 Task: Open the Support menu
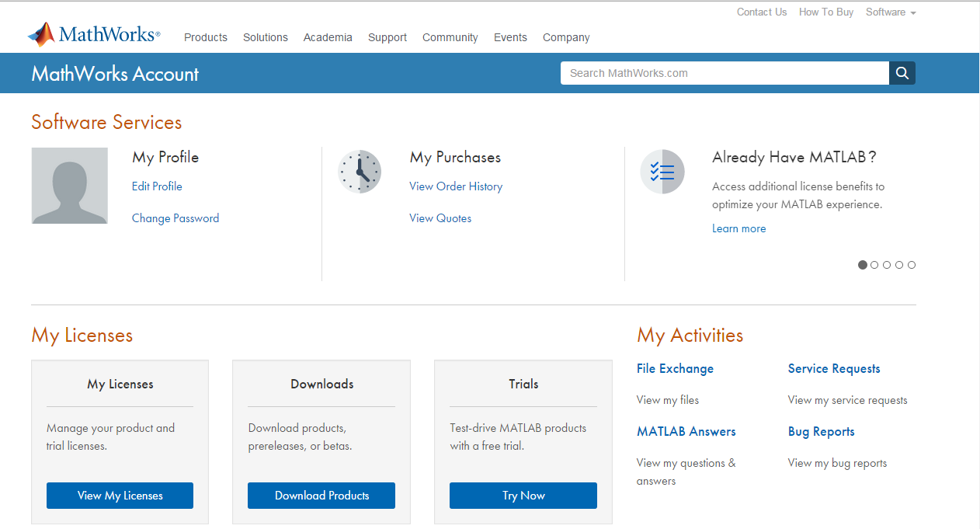point(387,37)
